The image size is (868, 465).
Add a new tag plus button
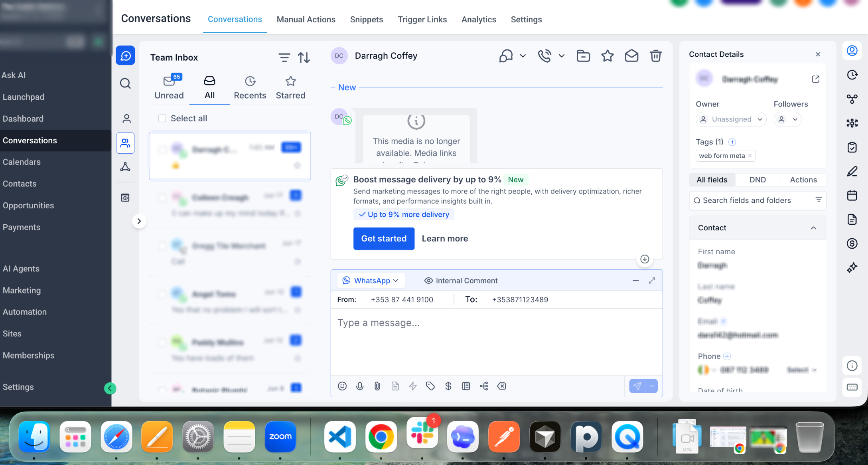(732, 142)
